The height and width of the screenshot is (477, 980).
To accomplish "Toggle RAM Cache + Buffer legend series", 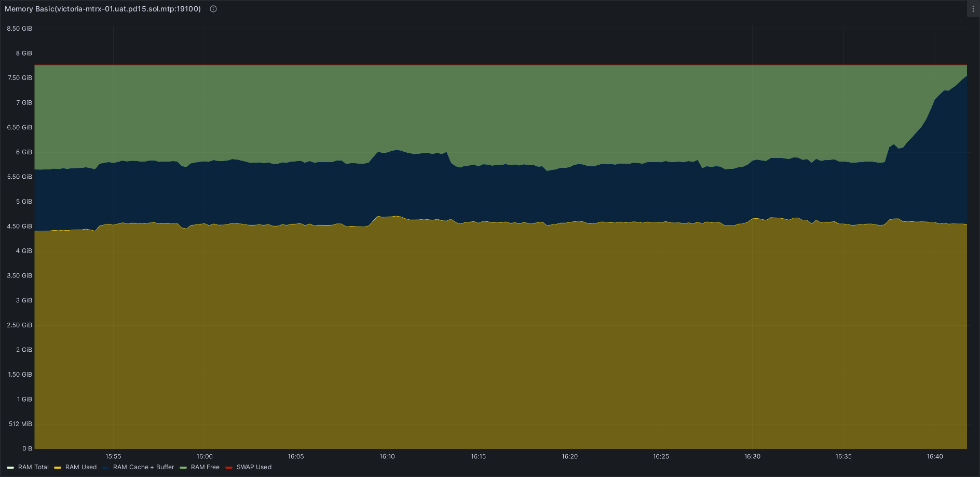I will [x=143, y=467].
